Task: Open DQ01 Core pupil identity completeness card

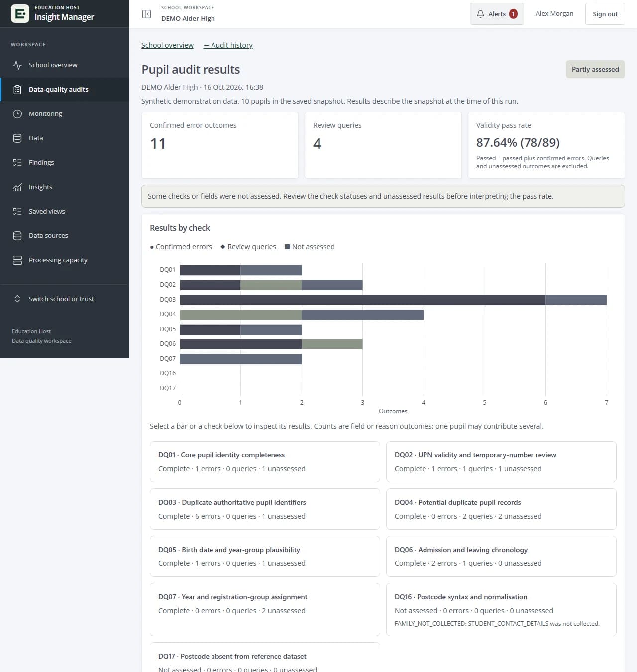Action: 265,461
